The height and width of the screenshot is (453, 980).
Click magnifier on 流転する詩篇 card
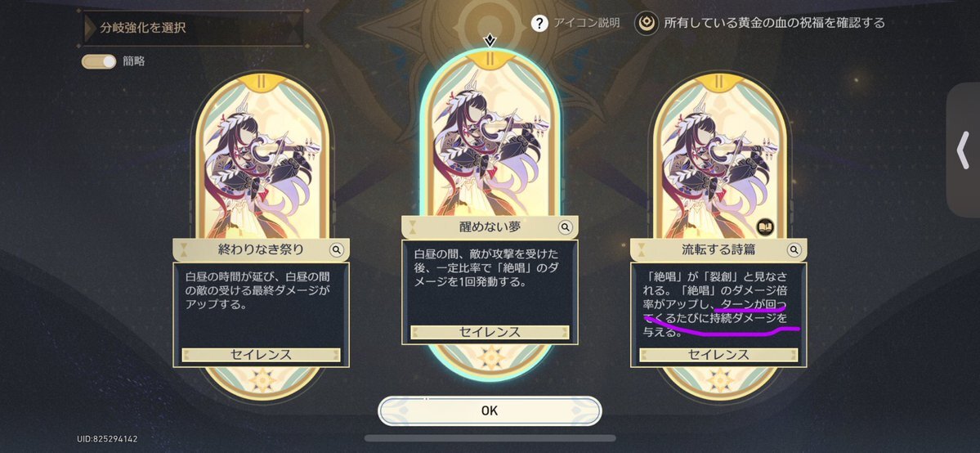click(794, 250)
